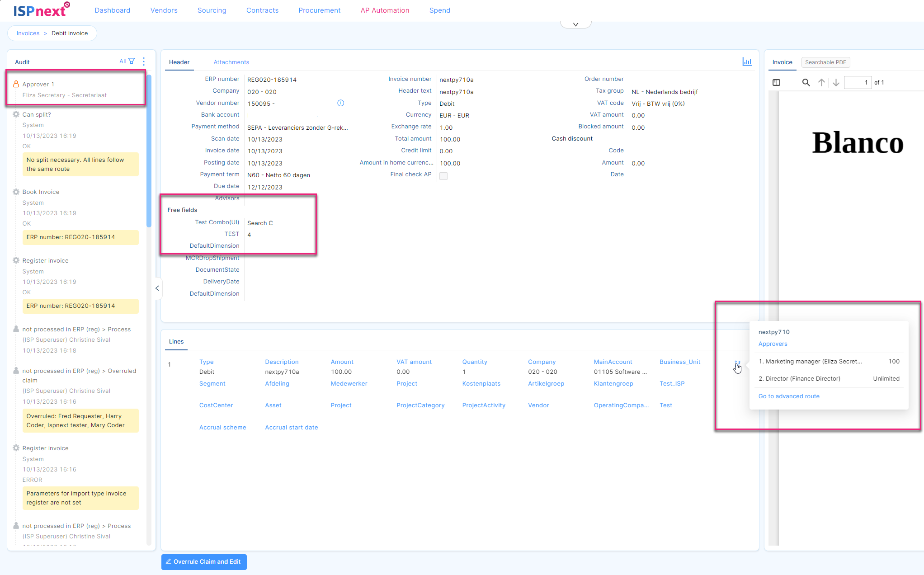The width and height of the screenshot is (924, 575).
Task: Follow the Go to advanced route link
Action: tap(788, 396)
